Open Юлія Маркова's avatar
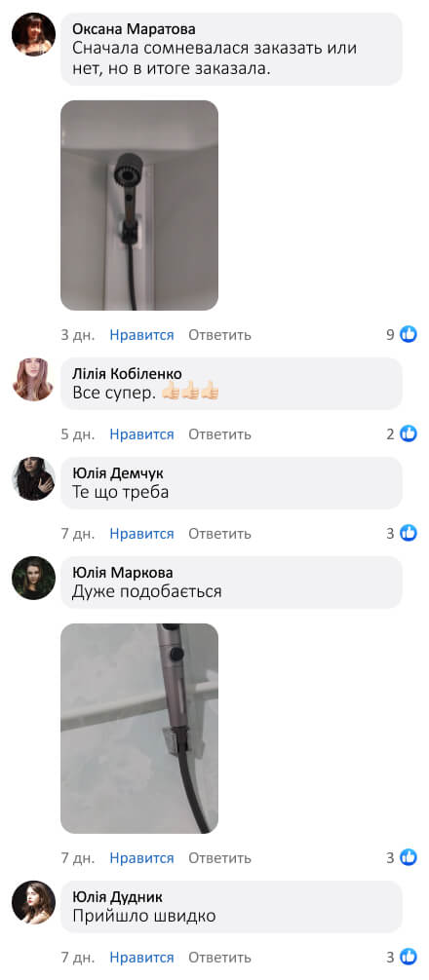This screenshot has width=429, height=980. click(34, 578)
